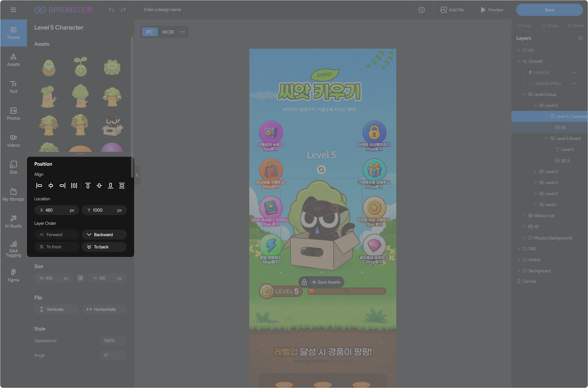
Task: Expand the XP layer
Action: point(524,227)
